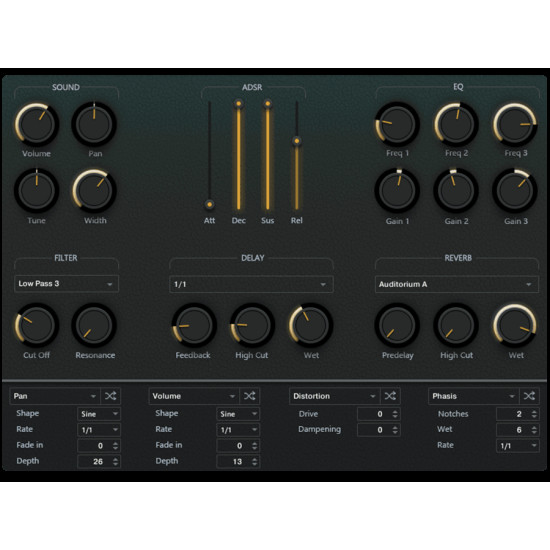Click the Distortion Dampening value field
This screenshot has height=550, width=550.
[378, 430]
